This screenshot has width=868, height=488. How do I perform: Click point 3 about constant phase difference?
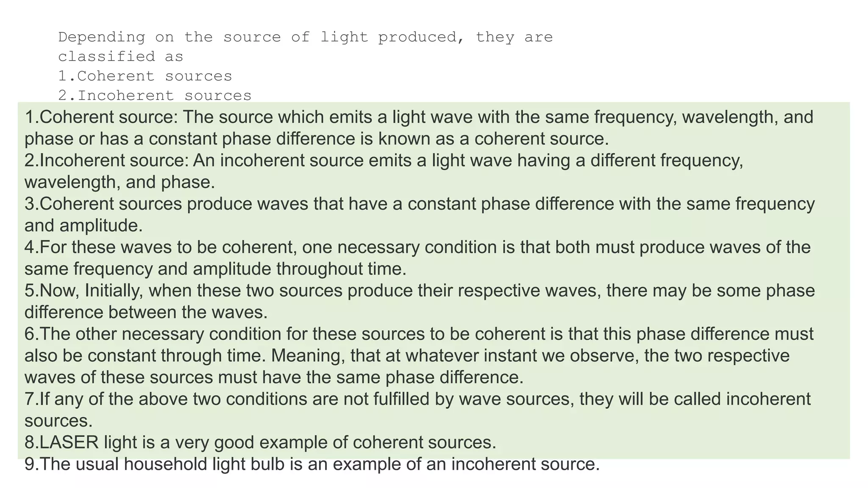[x=420, y=204]
